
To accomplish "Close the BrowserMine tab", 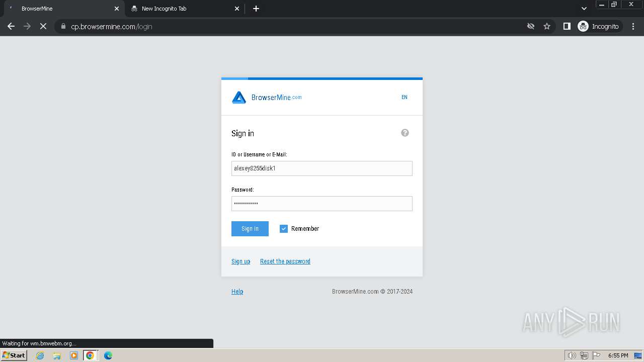I will click(117, 9).
